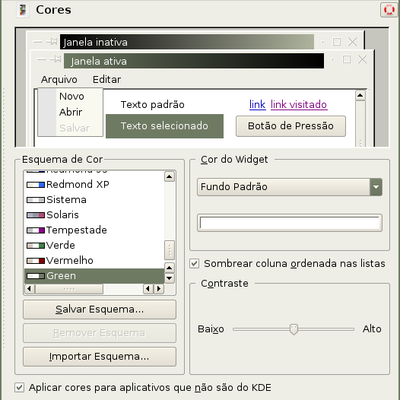Click Janela inativa title bar
This screenshot has height=400, width=400.
(187, 42)
